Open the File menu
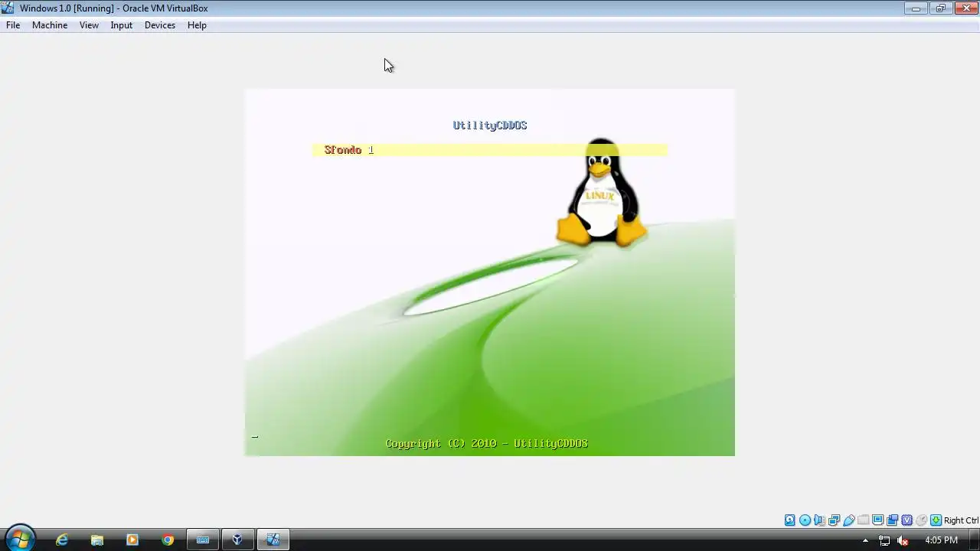This screenshot has height=551, width=980. pyautogui.click(x=13, y=25)
